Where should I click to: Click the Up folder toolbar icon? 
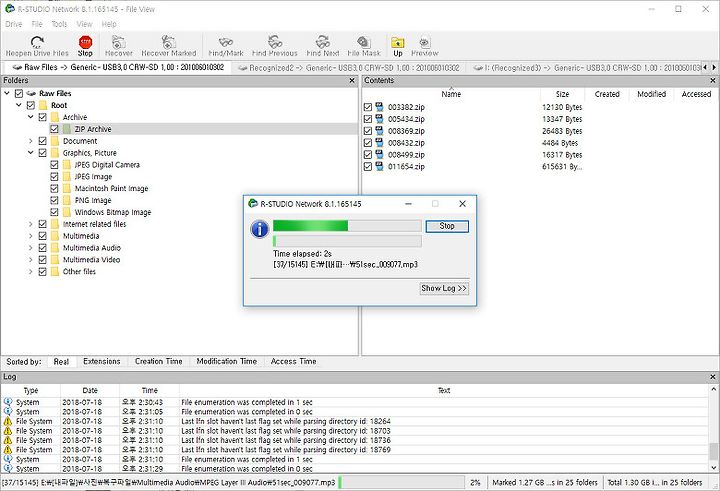coord(398,42)
